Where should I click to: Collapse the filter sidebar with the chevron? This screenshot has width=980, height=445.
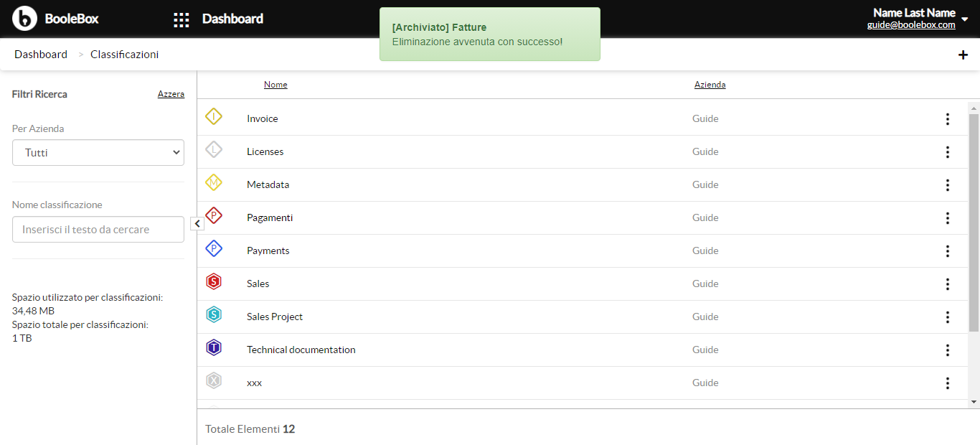tap(197, 224)
